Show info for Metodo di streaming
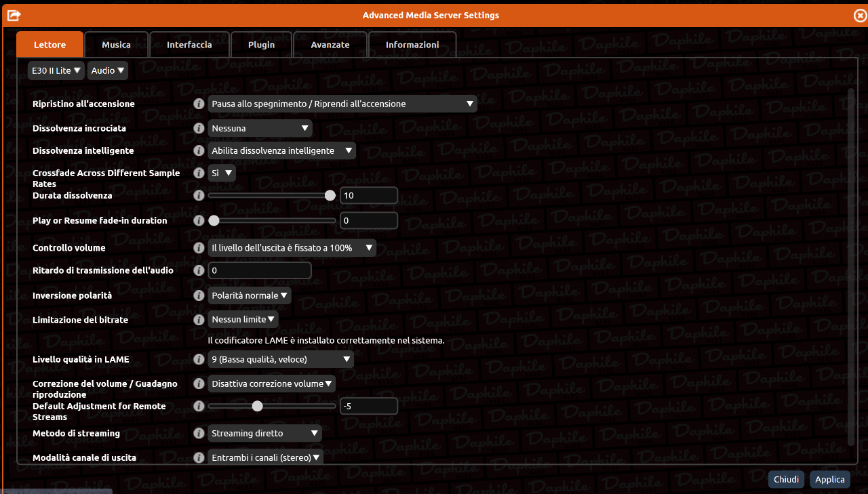The height and width of the screenshot is (494, 868). click(199, 433)
